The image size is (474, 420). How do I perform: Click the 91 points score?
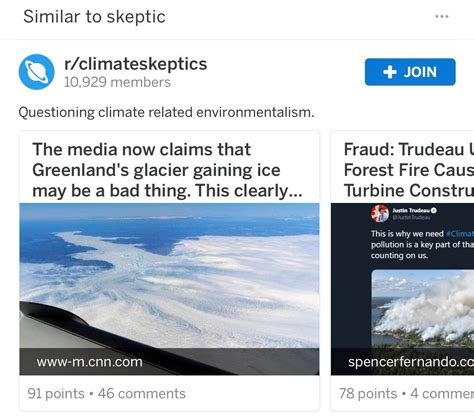[x=56, y=394]
